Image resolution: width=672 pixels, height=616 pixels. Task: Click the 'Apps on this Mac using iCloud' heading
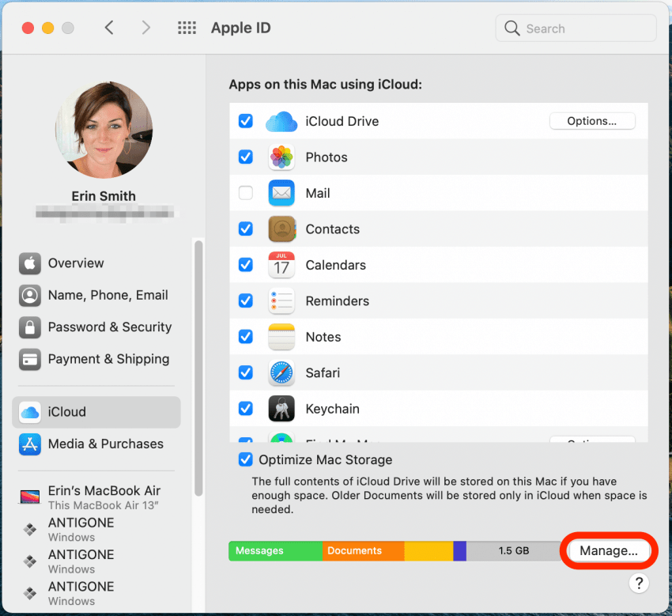tap(326, 85)
